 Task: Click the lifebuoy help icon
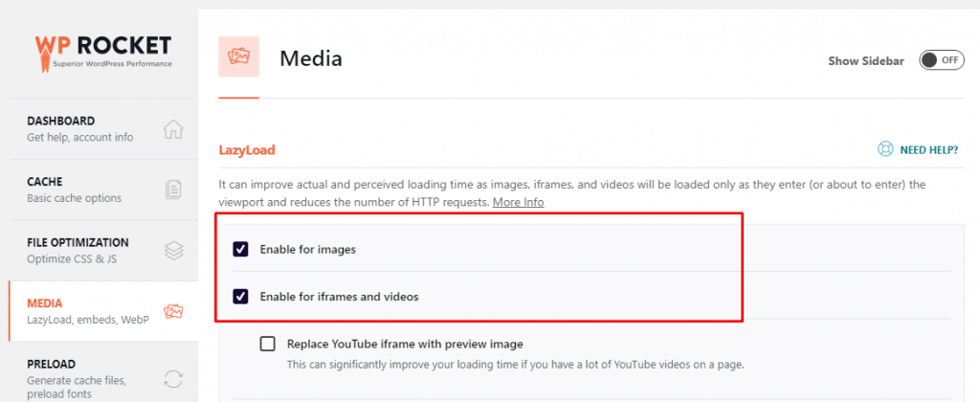point(885,150)
